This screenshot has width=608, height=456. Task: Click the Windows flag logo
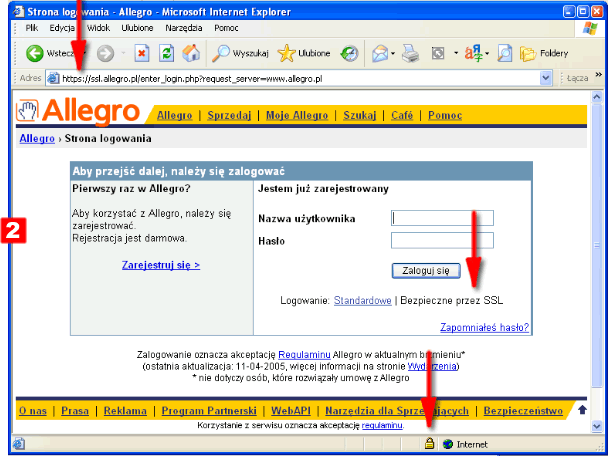pyautogui.click(x=590, y=28)
